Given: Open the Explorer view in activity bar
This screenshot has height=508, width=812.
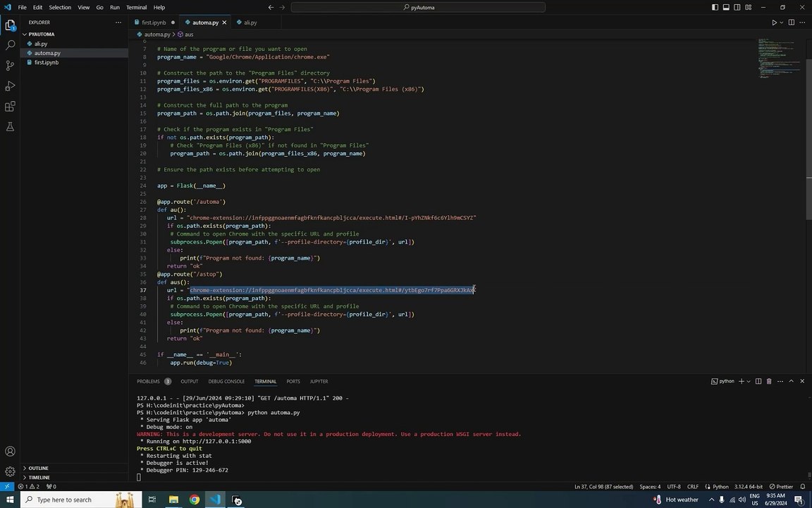Looking at the screenshot, I should point(10,25).
